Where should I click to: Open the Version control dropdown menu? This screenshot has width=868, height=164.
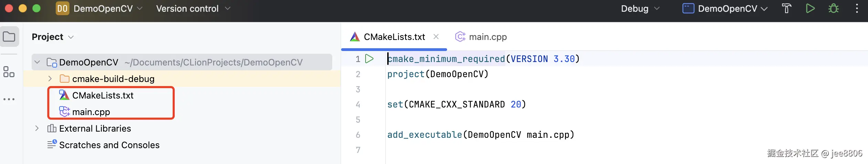(193, 9)
